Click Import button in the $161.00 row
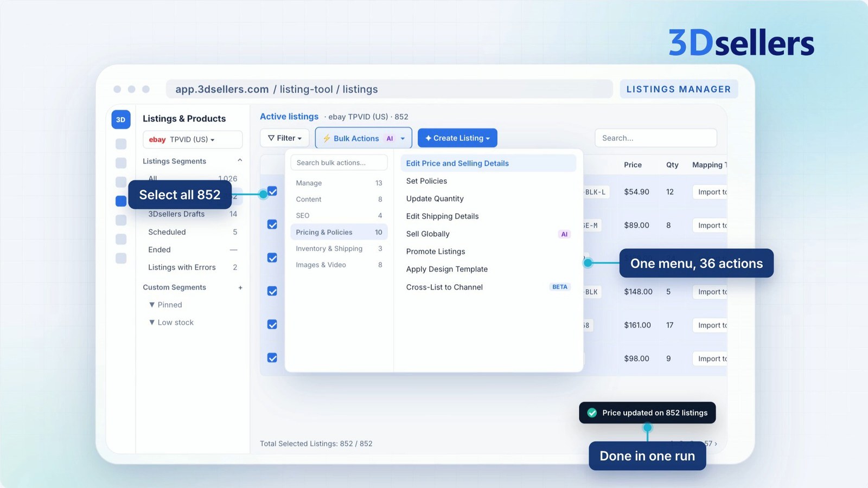 point(710,325)
